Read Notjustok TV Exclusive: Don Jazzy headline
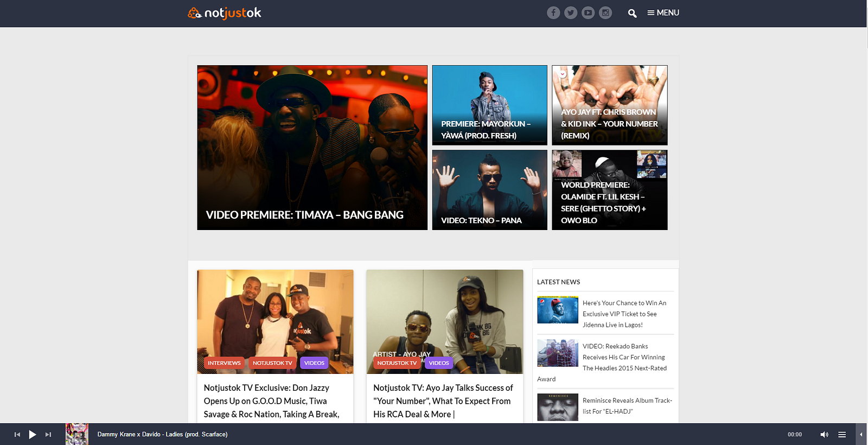This screenshot has width=868, height=445. click(x=272, y=401)
